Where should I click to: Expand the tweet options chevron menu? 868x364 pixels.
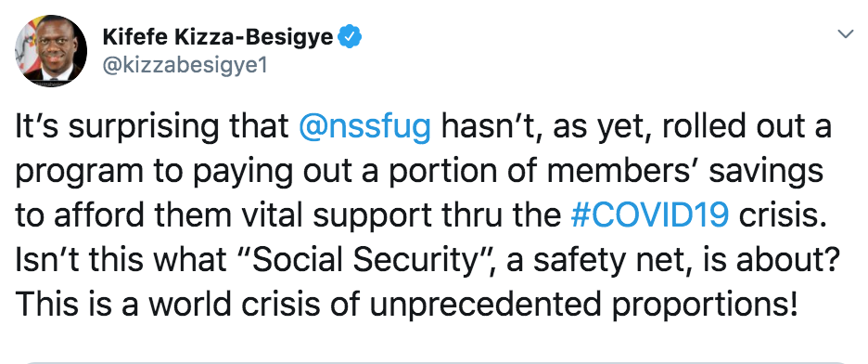(846, 34)
